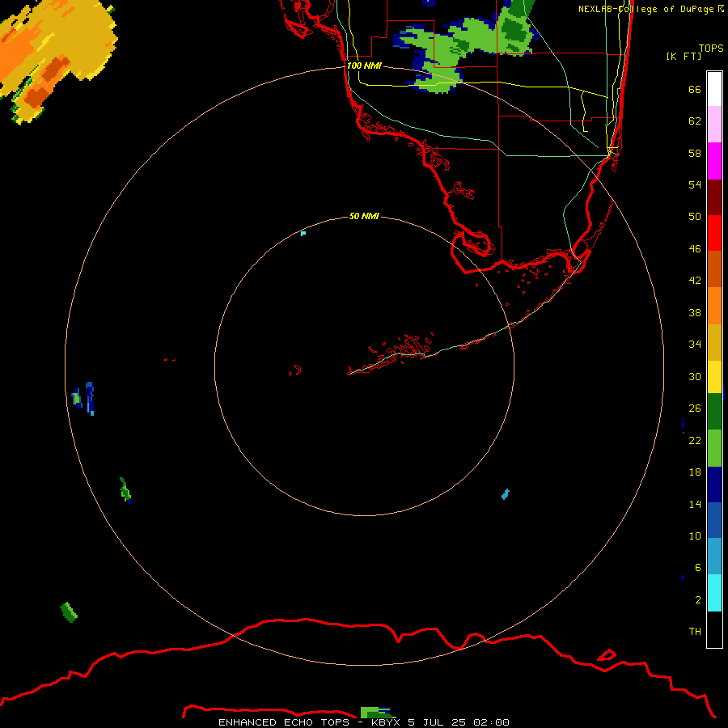Image resolution: width=728 pixels, height=728 pixels.
Task: Click the "NEXLAB-College of DuPage" credit text
Action: click(645, 9)
